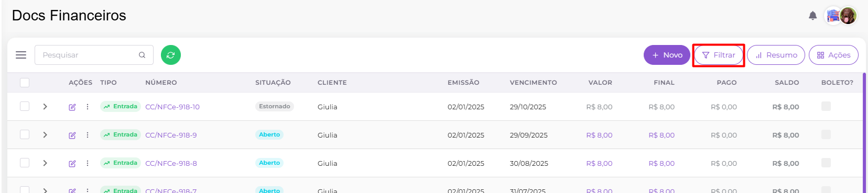The height and width of the screenshot is (193, 868).
Task: Sort by the Vencimento column header
Action: pos(533,83)
